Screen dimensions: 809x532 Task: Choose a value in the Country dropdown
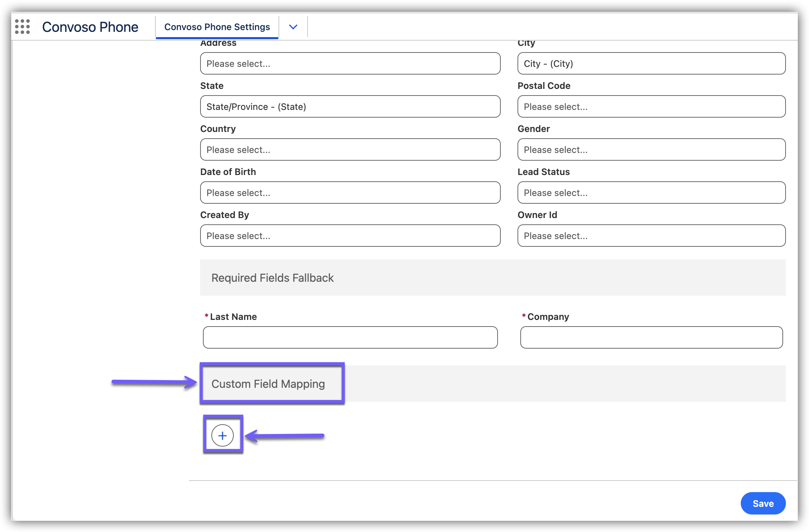350,149
